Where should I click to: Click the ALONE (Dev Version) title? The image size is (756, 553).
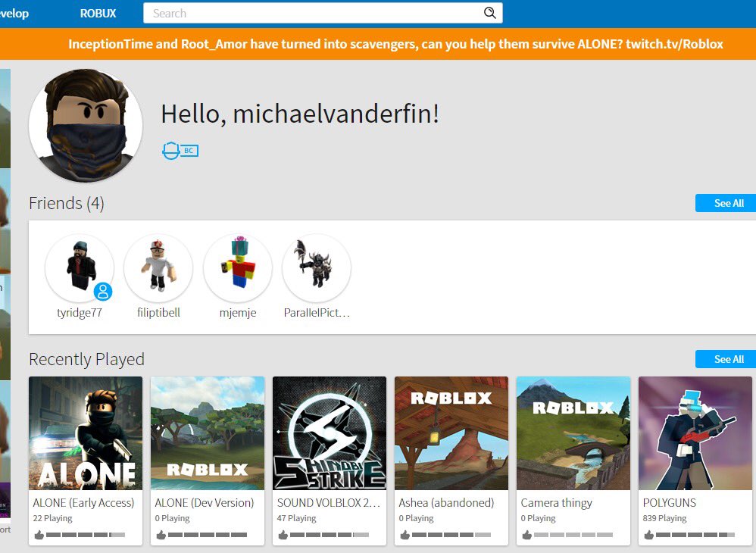click(205, 503)
